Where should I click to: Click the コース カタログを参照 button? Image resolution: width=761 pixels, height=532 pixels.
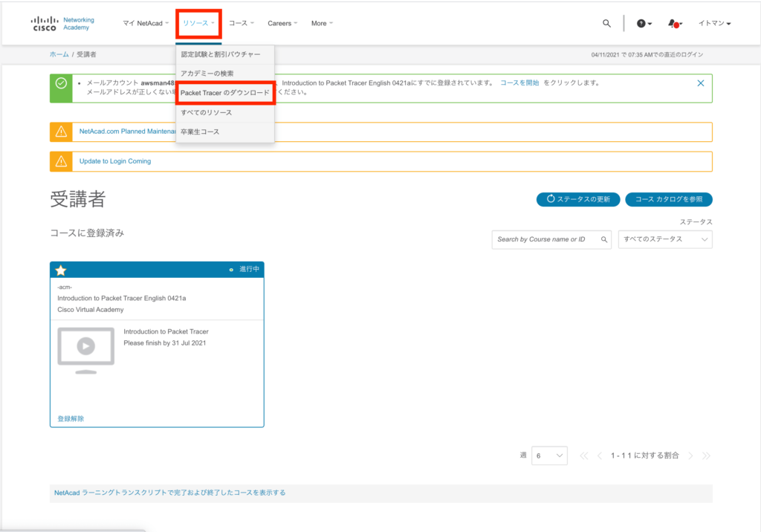coord(669,199)
